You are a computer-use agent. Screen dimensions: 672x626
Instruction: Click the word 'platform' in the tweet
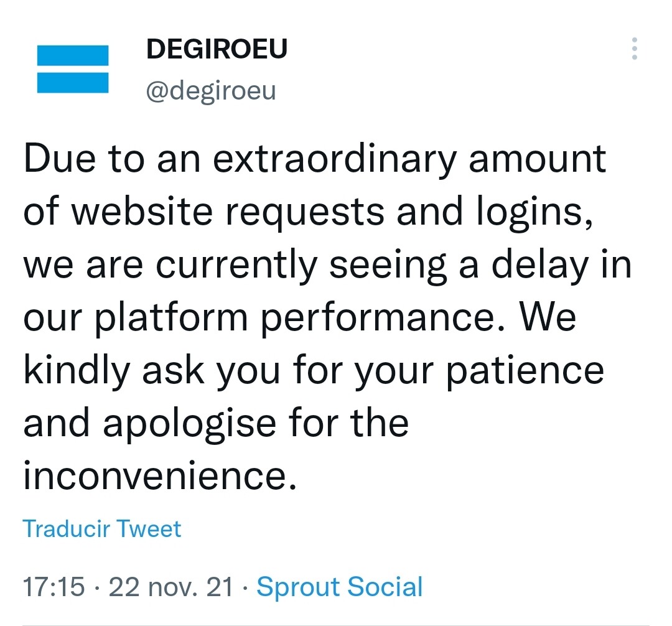click(171, 319)
